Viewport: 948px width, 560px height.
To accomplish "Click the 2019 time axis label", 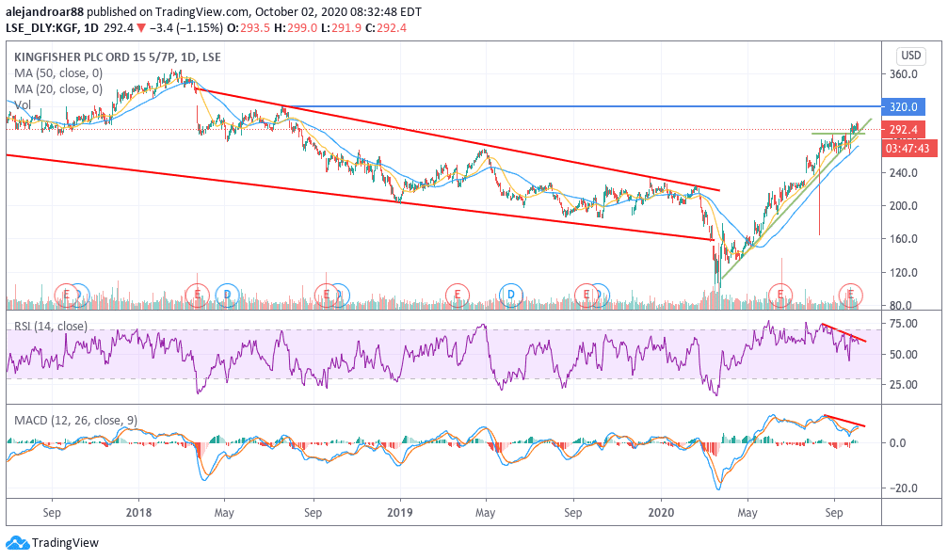I will tap(400, 513).
